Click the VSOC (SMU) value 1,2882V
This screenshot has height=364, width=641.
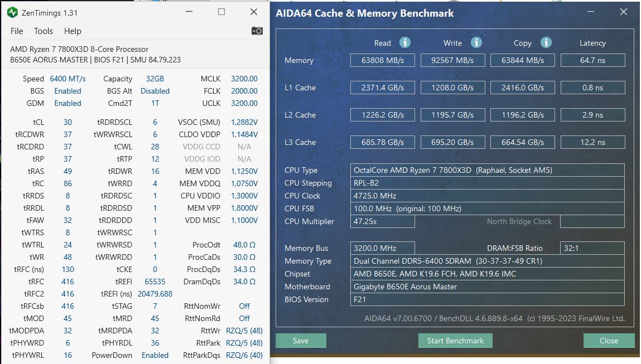[x=244, y=122]
